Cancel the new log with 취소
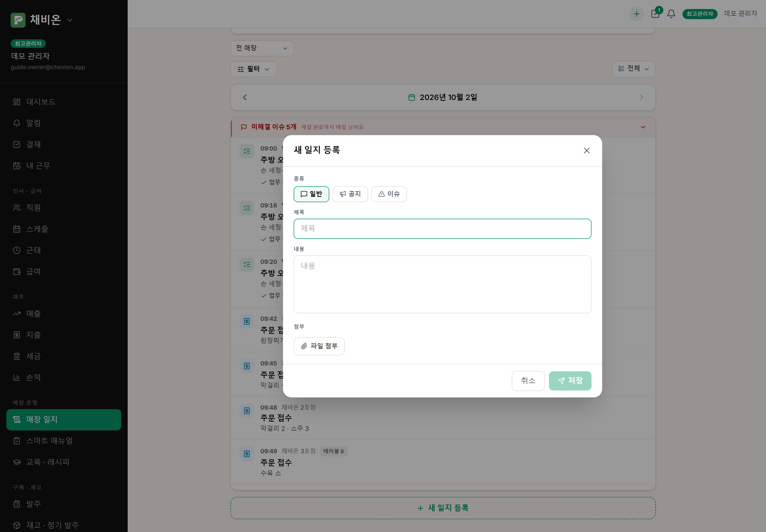This screenshot has height=532, width=766. click(x=528, y=381)
